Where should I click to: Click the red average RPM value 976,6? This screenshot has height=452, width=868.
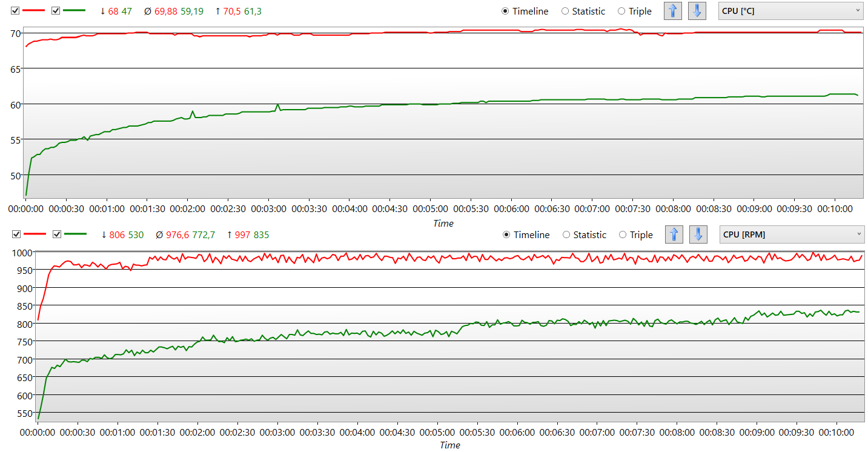[177, 235]
